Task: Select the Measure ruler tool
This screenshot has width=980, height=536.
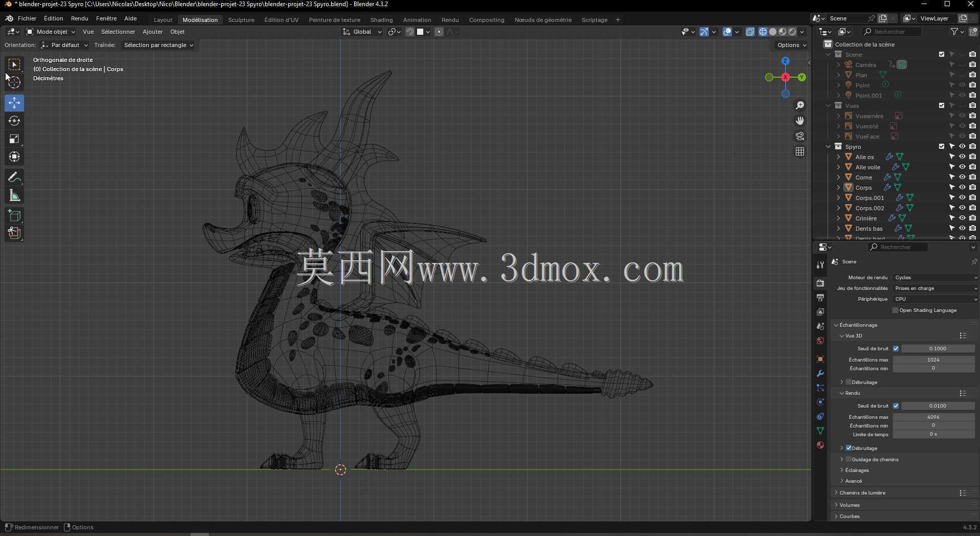Action: pyautogui.click(x=14, y=196)
